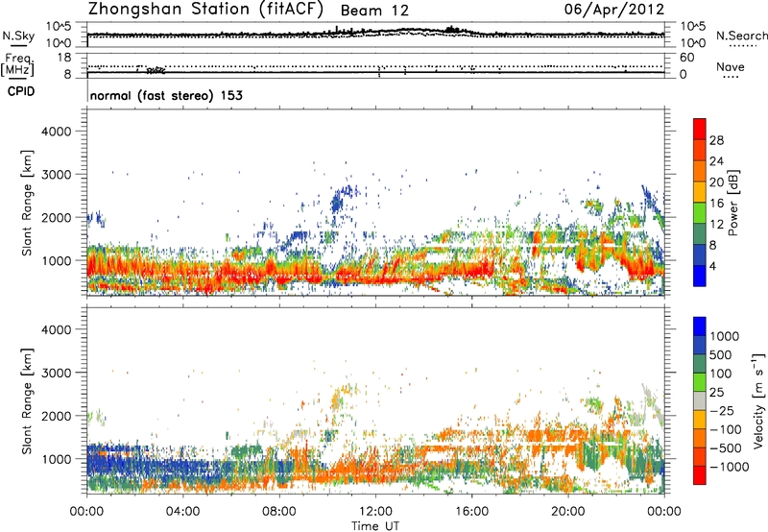Click the '16:00' time axis tick

click(471, 512)
